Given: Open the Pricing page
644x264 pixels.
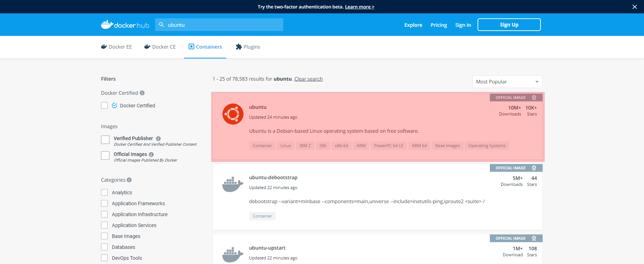Looking at the screenshot, I should pos(439,25).
